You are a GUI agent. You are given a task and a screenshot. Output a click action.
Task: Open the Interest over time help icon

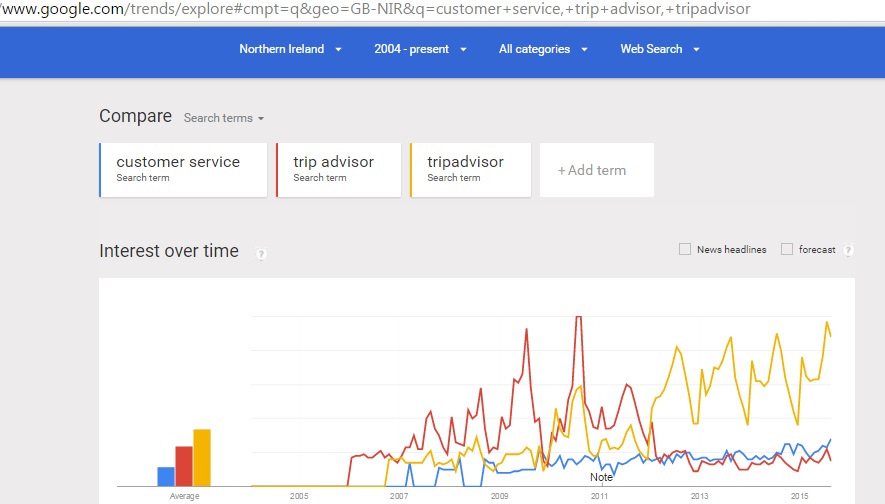click(x=261, y=254)
